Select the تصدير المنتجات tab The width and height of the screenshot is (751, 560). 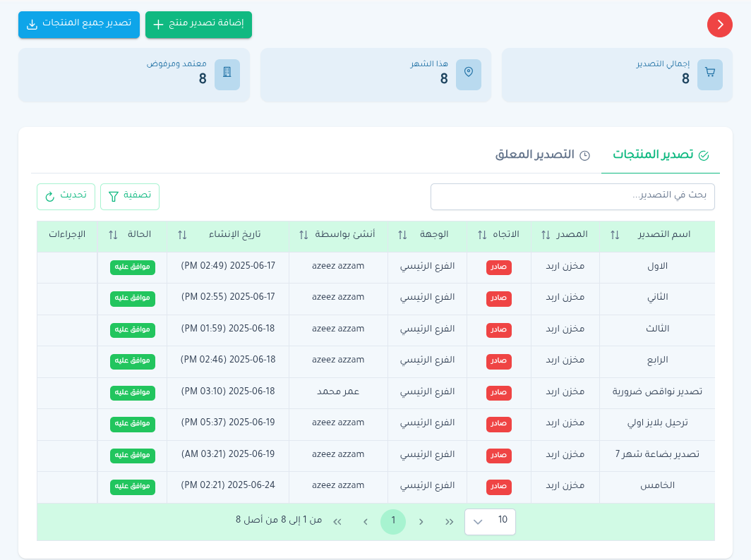660,154
